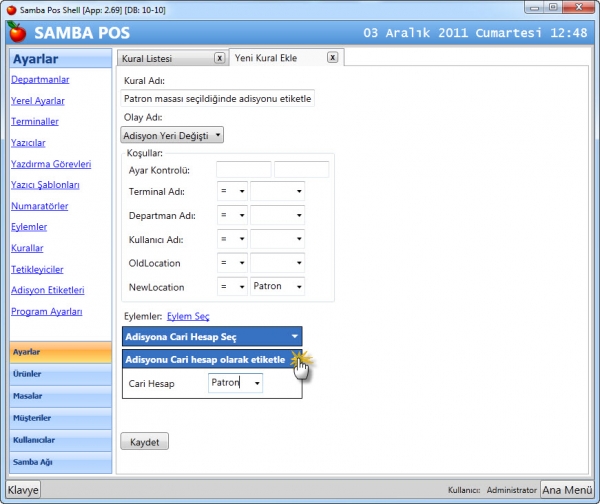Go to Adisyon Etiketleri settings
The width and height of the screenshot is (600, 504).
coord(47,290)
